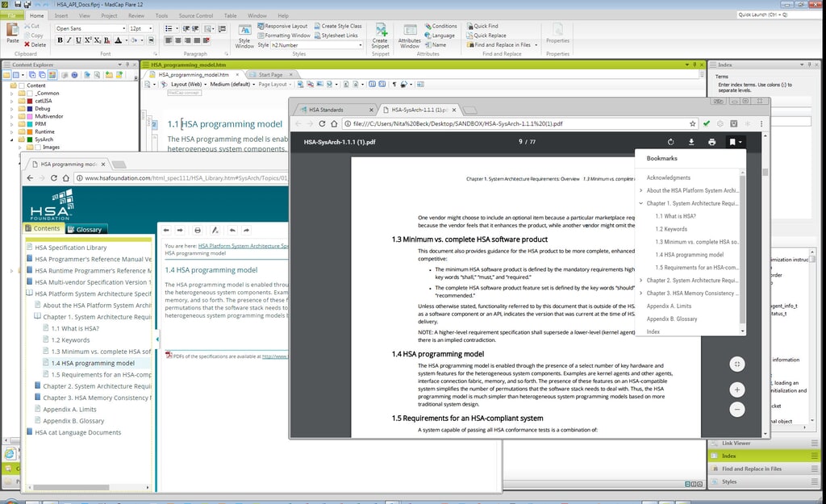Open Find and Replace in Files panel tab

764,469
